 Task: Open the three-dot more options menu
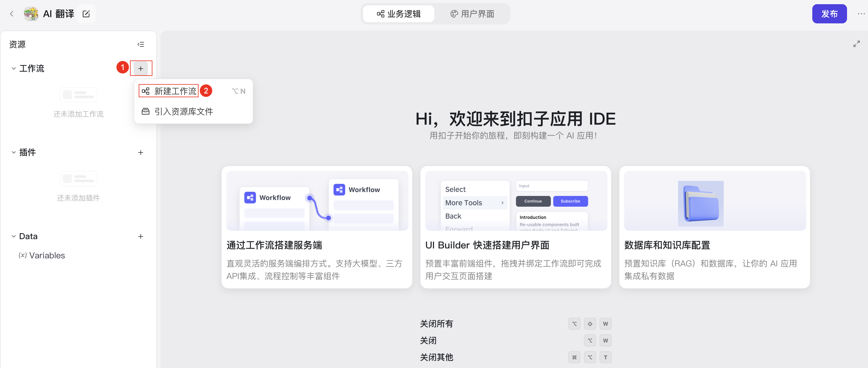pyautogui.click(x=861, y=14)
